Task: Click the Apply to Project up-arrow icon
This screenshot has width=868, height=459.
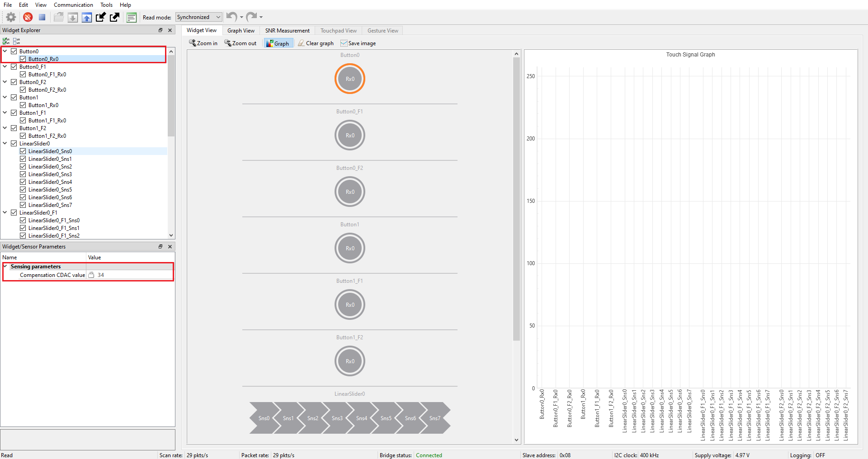Action: (x=87, y=17)
